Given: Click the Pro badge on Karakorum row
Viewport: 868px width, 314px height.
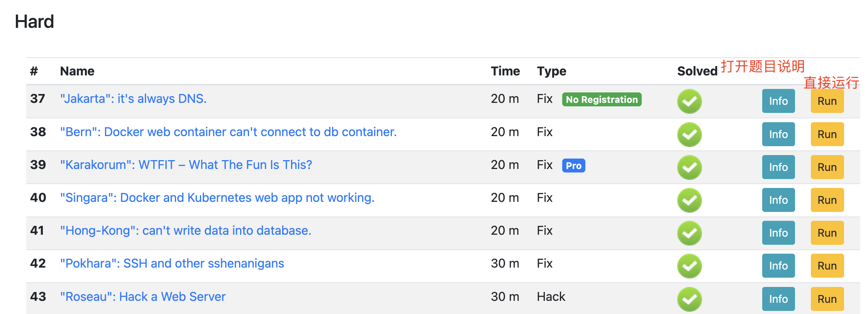Looking at the screenshot, I should pos(573,166).
